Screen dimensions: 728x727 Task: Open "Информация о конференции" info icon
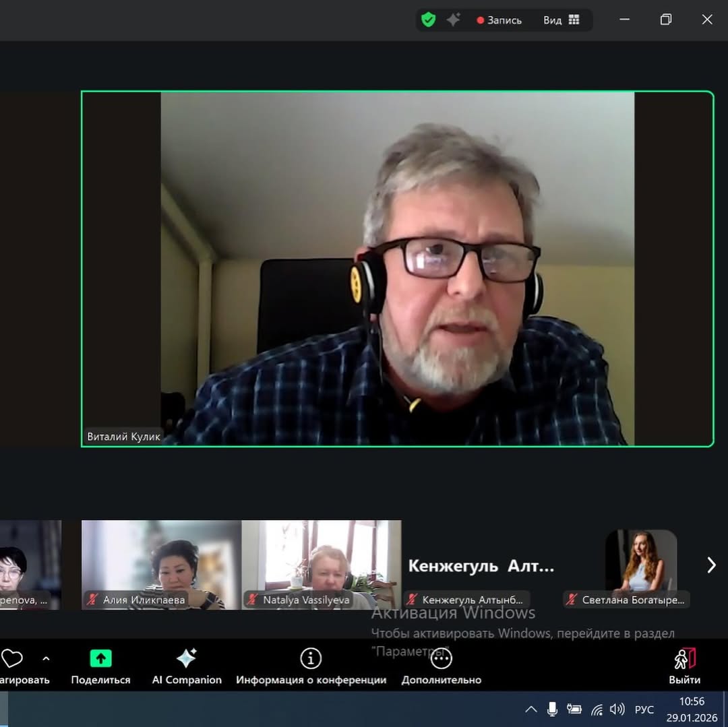pyautogui.click(x=311, y=658)
